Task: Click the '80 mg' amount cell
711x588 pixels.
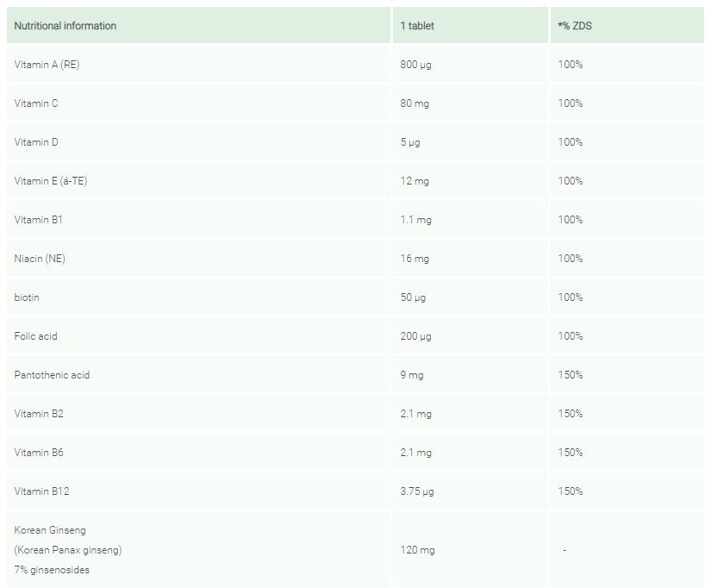Action: pos(415,103)
